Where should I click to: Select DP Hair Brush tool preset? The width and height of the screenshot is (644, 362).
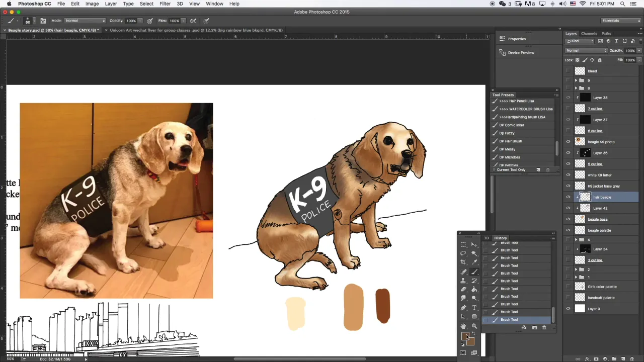(511, 141)
